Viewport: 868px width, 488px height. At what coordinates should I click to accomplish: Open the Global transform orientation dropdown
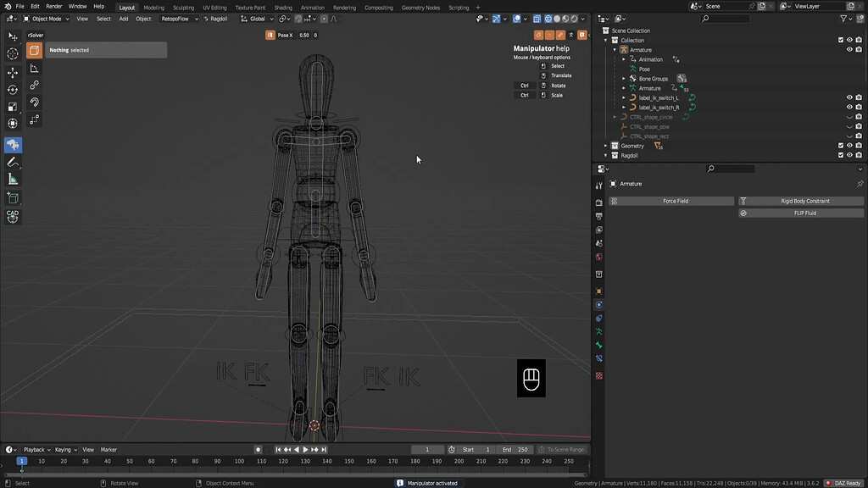pyautogui.click(x=258, y=19)
